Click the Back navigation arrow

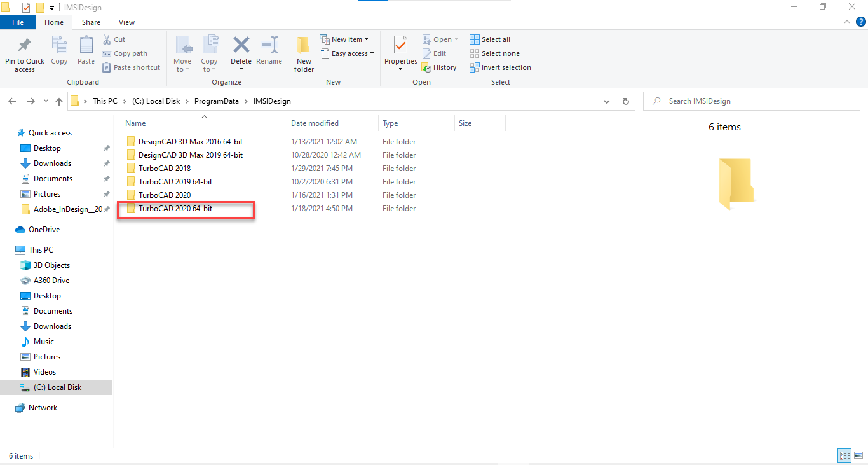pos(12,101)
